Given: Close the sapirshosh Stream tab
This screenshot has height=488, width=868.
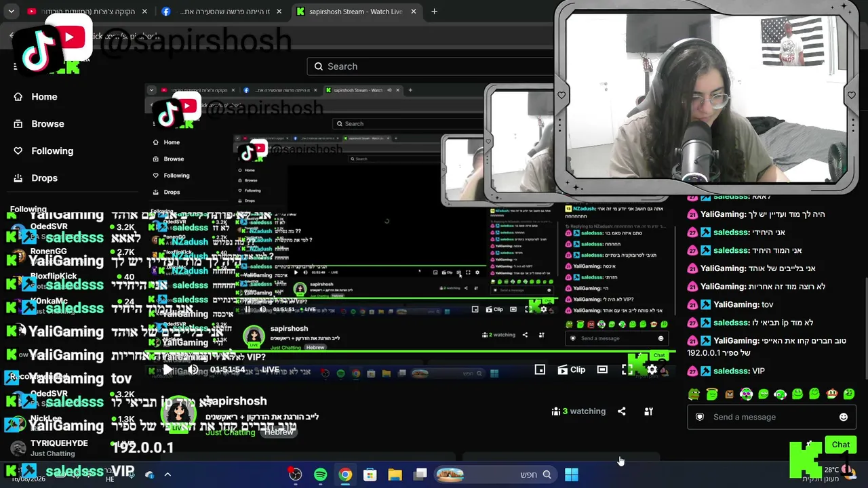Looking at the screenshot, I should pyautogui.click(x=413, y=12).
